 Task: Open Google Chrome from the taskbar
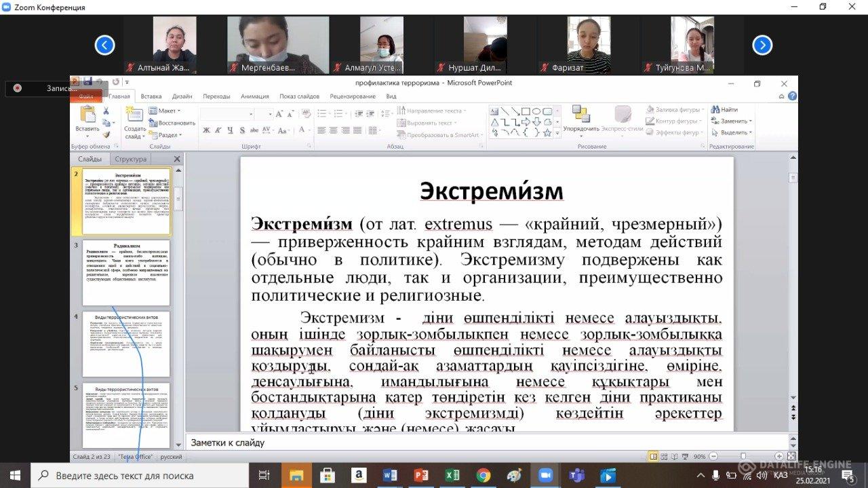[483, 475]
